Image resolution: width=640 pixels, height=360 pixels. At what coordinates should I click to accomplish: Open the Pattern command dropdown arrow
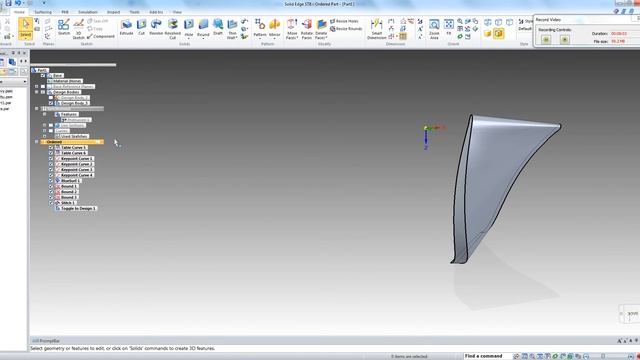coord(260,38)
